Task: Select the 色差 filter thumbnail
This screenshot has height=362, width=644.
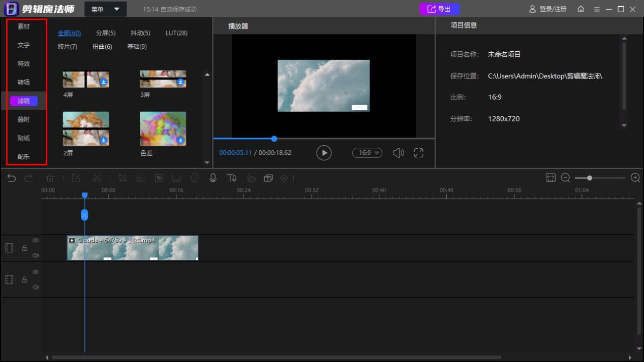Action: (162, 128)
